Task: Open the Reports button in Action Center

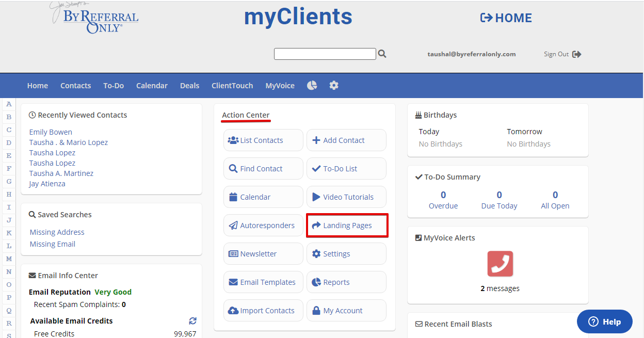Action: (346, 282)
